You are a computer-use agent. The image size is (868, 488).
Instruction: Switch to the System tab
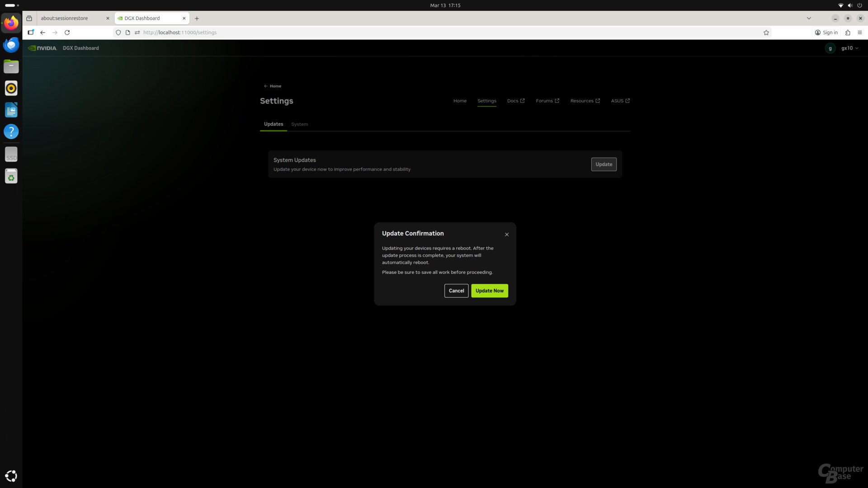click(x=299, y=124)
